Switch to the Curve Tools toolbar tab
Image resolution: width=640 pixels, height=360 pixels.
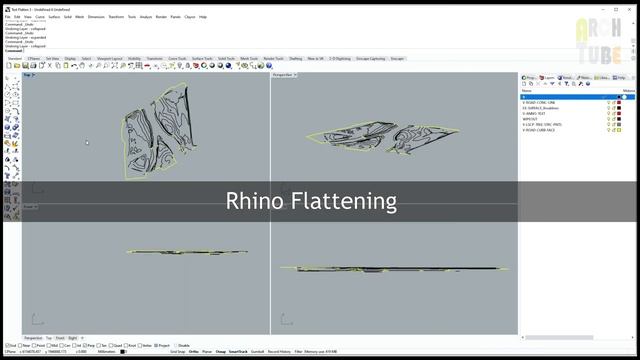click(x=177, y=59)
